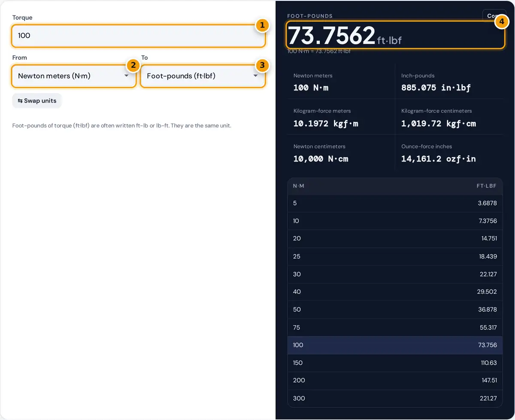515x420 pixels.
Task: Select the highlighted 100 N·m table row
Action: [x=395, y=345]
